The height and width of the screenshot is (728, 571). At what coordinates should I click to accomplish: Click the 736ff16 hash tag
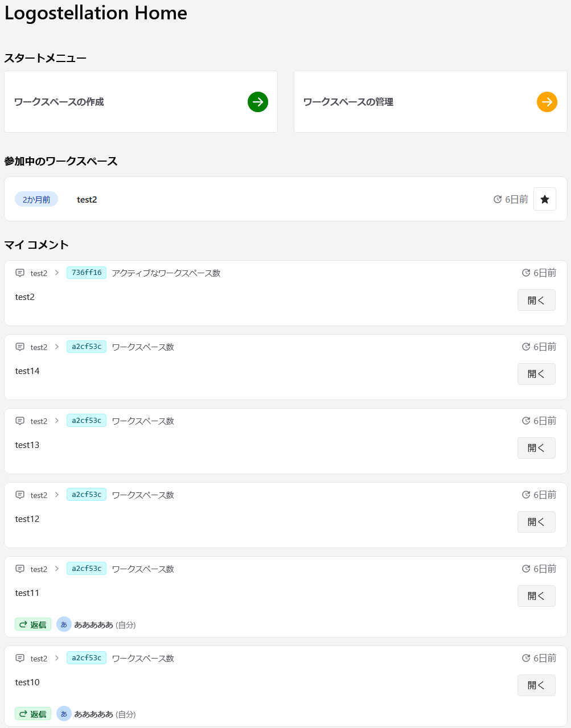pyautogui.click(x=87, y=273)
